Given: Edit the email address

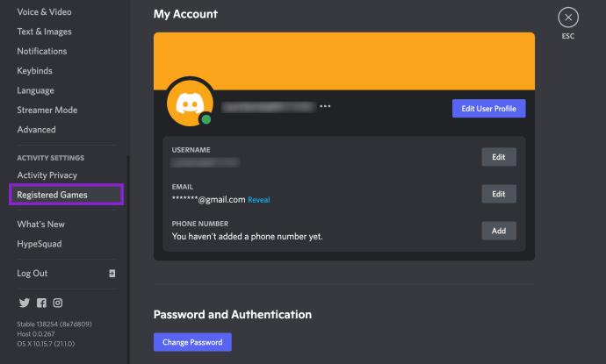Looking at the screenshot, I should point(499,194).
